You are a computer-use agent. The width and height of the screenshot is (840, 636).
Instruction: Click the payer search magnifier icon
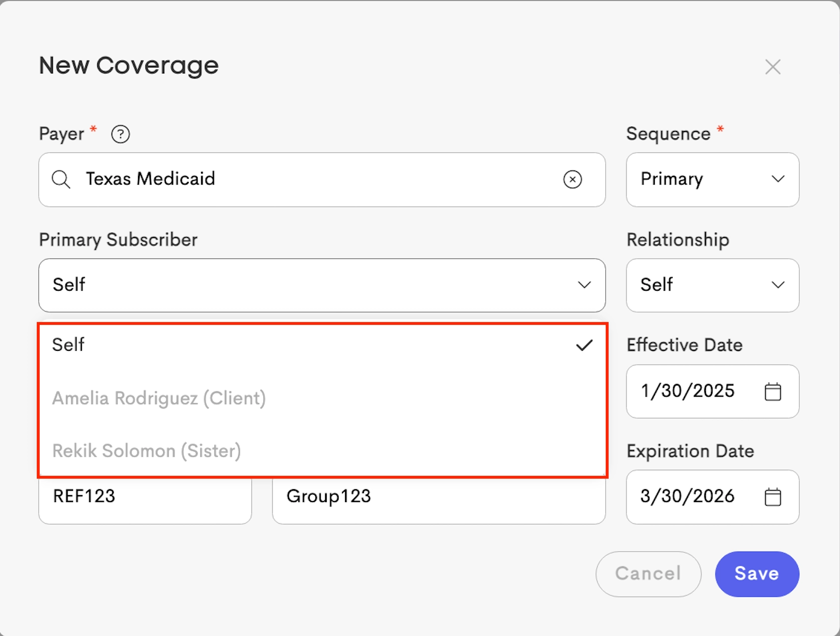[x=61, y=179]
